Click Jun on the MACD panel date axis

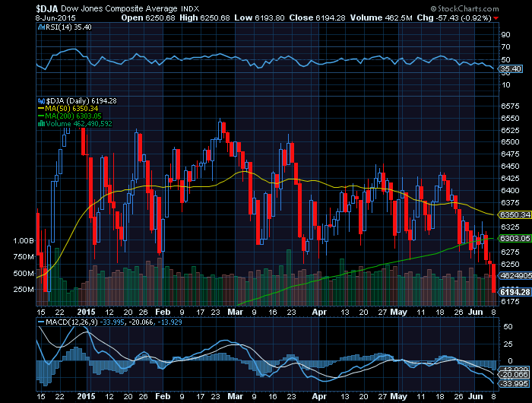[475, 396]
